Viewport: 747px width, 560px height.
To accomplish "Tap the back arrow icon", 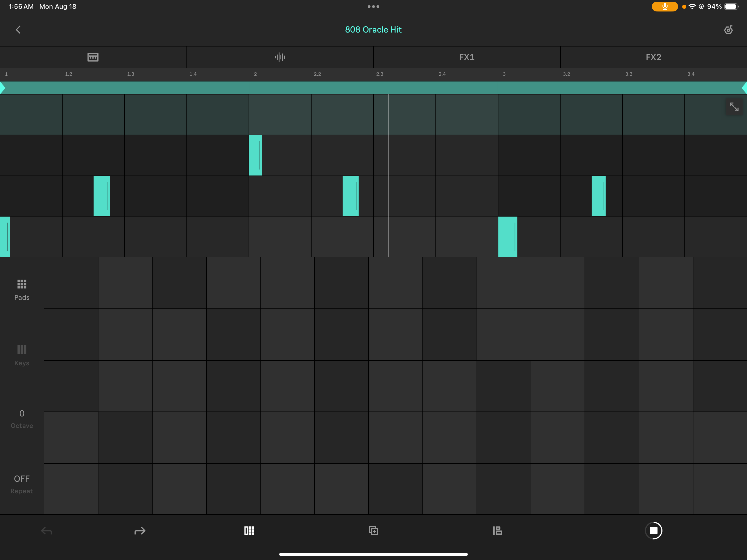I will 18,30.
